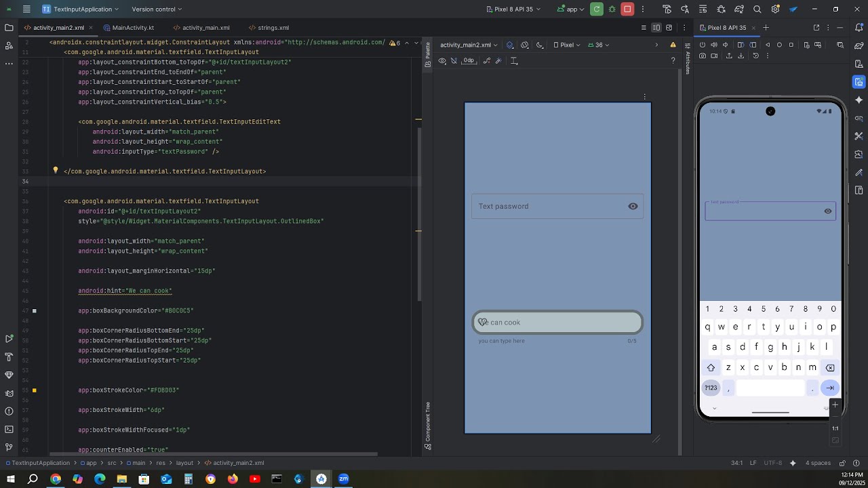This screenshot has width=868, height=488.
Task: Open the Problems tool window
Action: click(9, 411)
